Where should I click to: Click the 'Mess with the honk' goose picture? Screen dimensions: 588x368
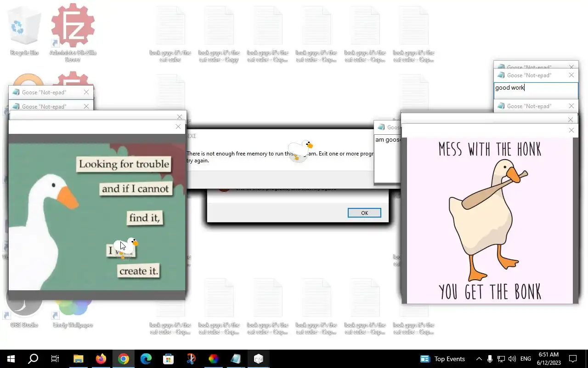point(490,221)
